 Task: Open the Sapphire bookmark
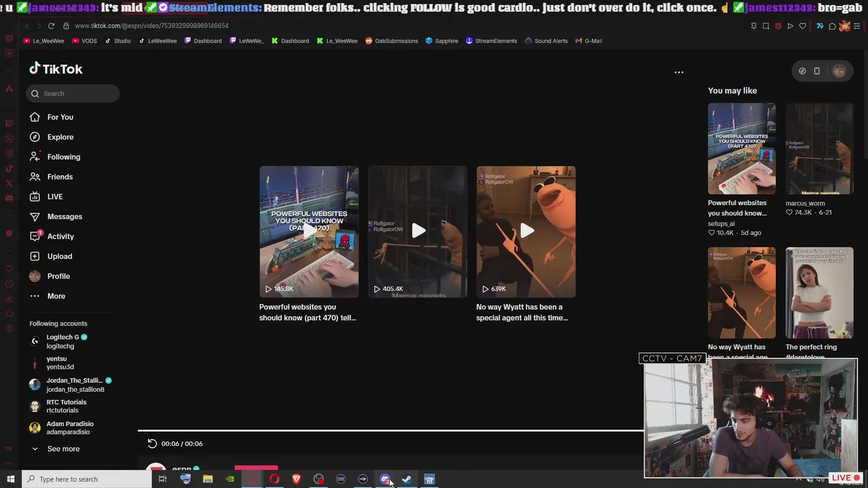click(x=441, y=41)
